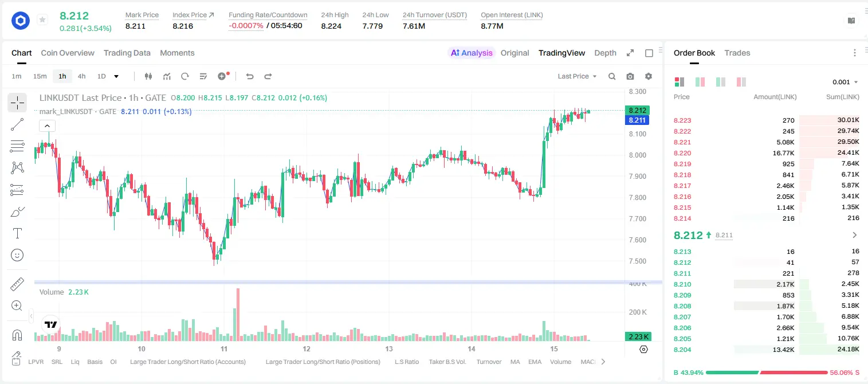Select the 8.220 ask price row
The image size is (868, 384).
click(766, 153)
